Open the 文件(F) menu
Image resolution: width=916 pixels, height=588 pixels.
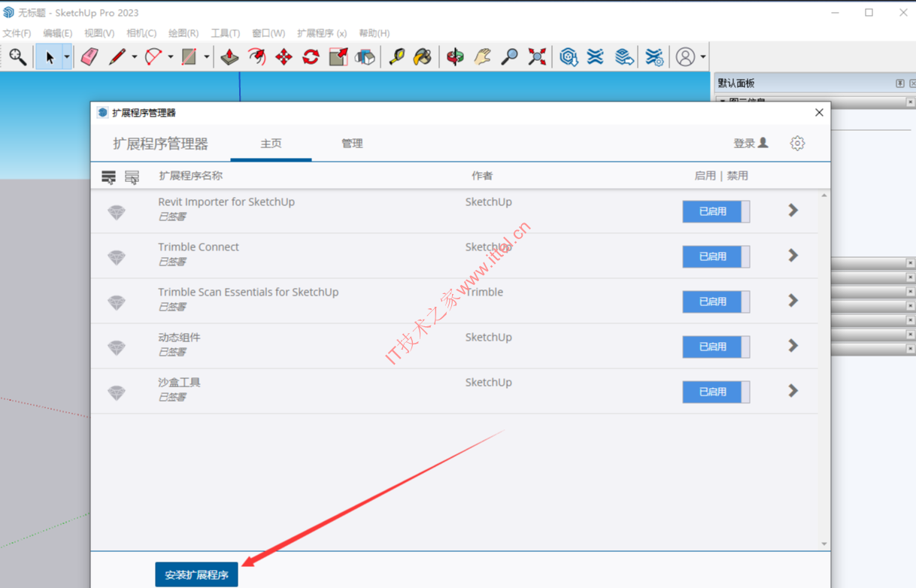[x=17, y=33]
